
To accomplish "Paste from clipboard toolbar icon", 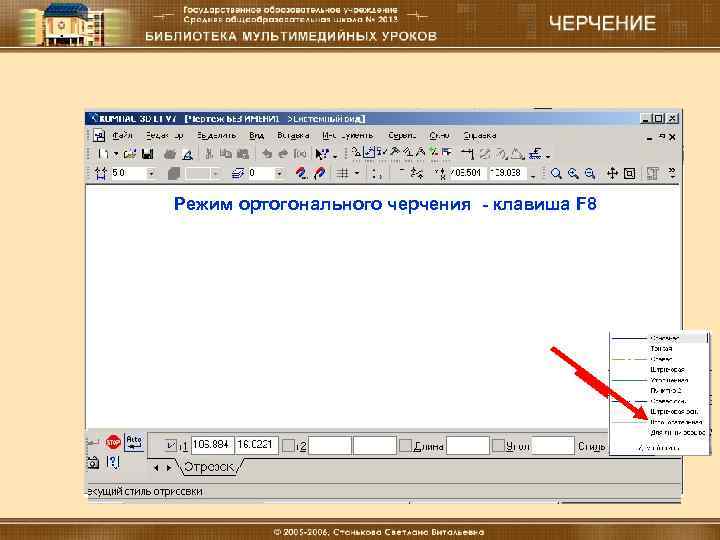I will pyautogui.click(x=242, y=154).
